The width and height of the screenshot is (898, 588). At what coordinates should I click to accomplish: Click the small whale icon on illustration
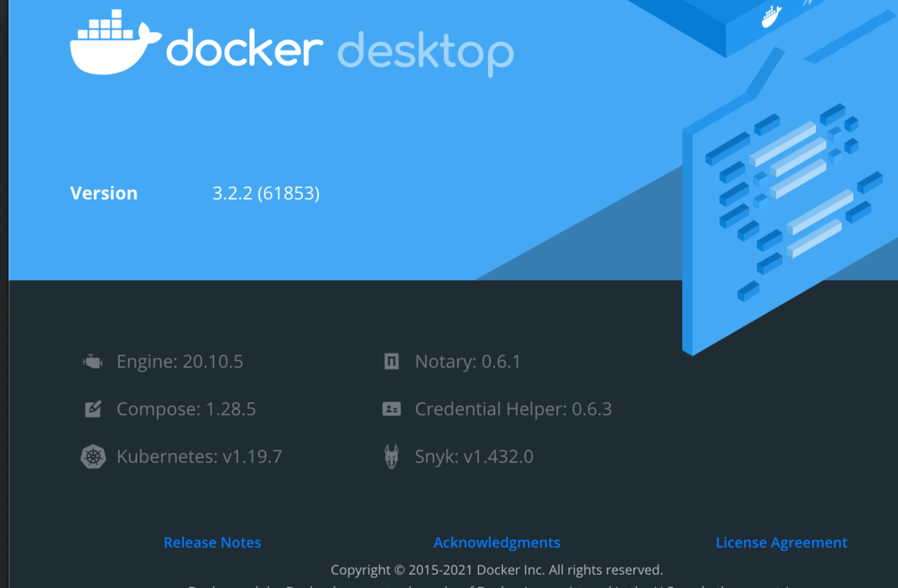tap(771, 17)
